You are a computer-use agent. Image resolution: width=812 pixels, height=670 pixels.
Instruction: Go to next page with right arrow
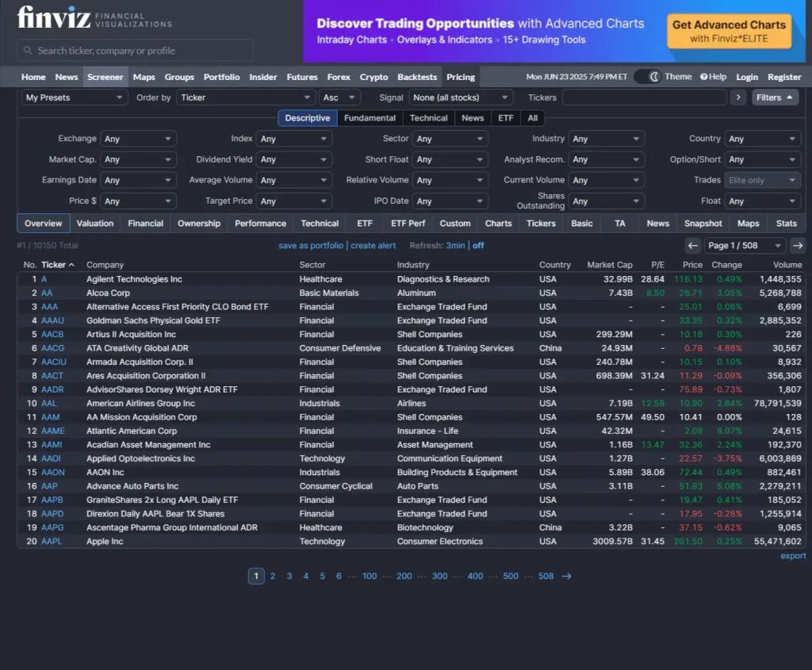coord(798,246)
